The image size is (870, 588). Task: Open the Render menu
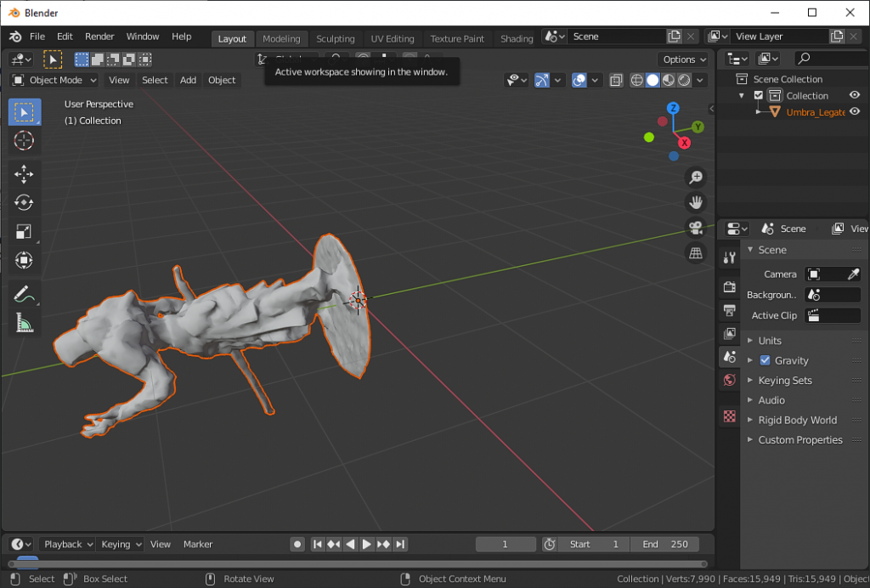99,37
